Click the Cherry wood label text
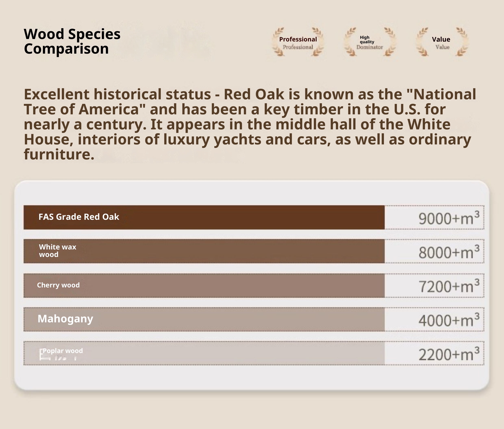 58,285
